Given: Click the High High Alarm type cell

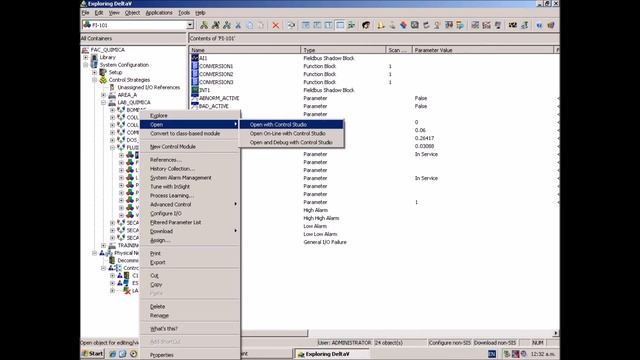Looking at the screenshot, I should coord(321,218).
